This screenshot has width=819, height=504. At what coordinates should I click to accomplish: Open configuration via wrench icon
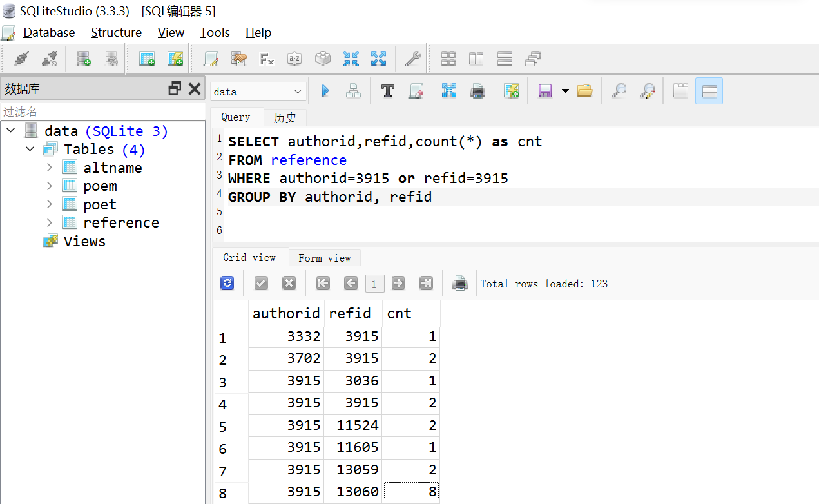(412, 59)
